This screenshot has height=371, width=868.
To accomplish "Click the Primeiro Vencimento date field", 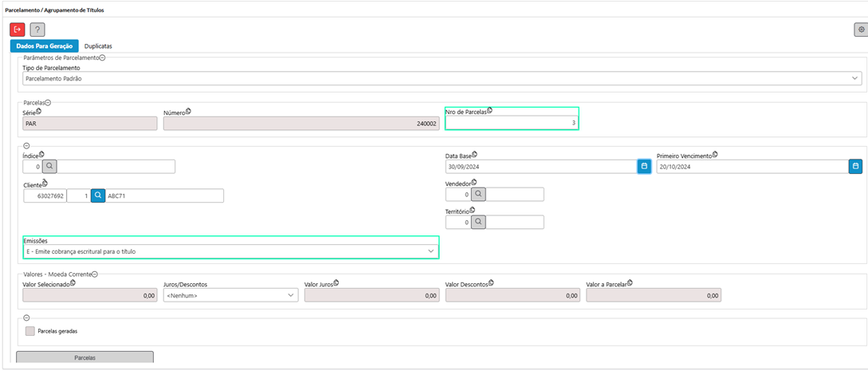I will click(752, 166).
